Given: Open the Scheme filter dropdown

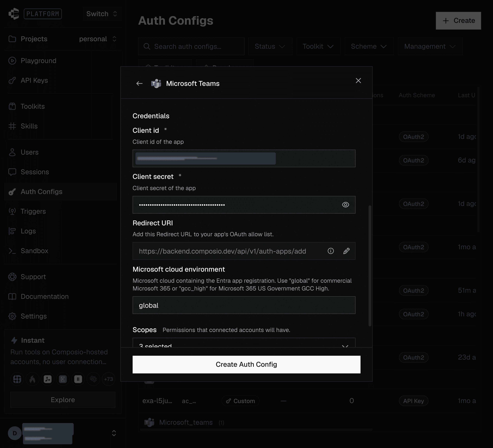Looking at the screenshot, I should 369,46.
